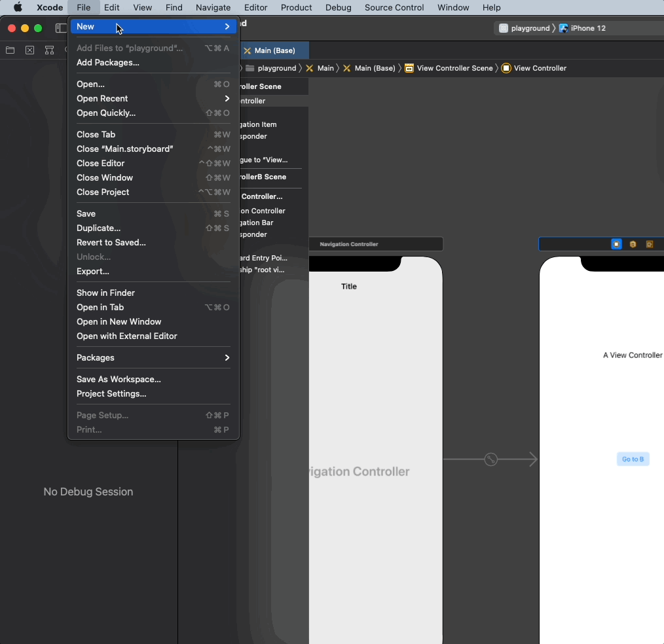Choose Revert to Saved... menu item

coord(153,242)
